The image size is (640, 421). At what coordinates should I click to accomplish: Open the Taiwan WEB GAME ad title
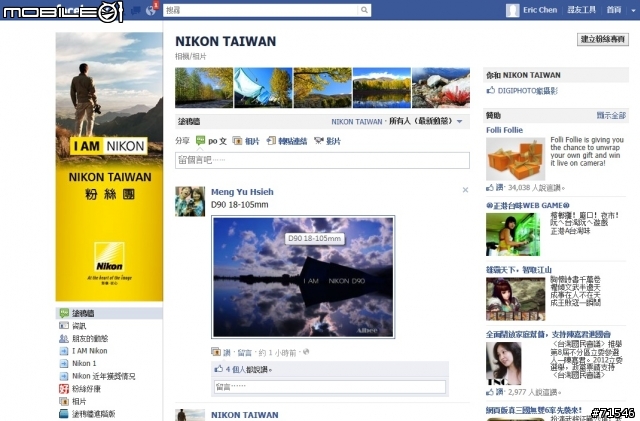527,205
